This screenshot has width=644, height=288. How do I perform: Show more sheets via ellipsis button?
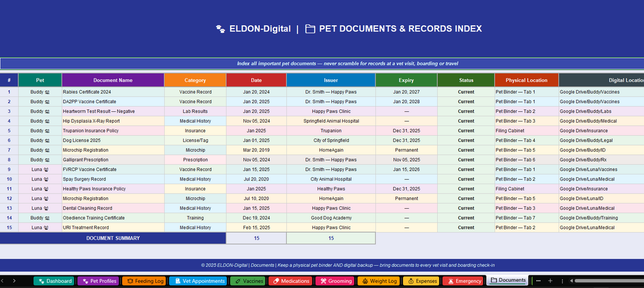(x=538, y=281)
